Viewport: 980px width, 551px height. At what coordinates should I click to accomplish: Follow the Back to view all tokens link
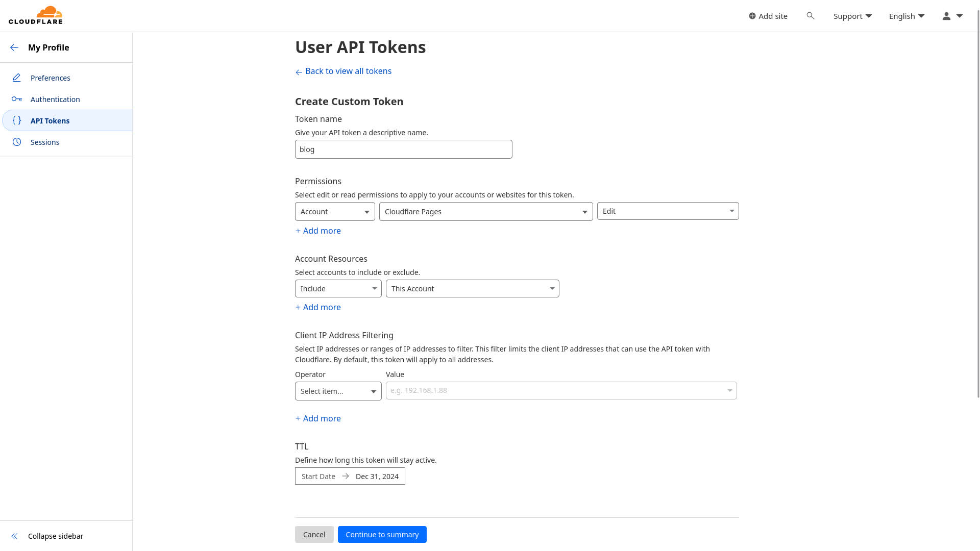pos(343,71)
